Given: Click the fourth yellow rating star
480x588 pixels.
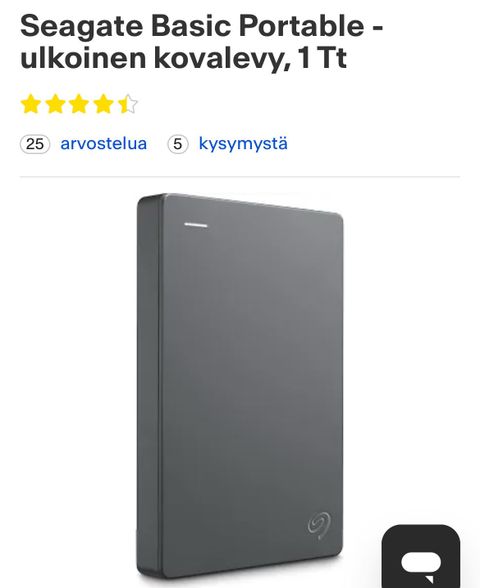Looking at the screenshot, I should click(104, 104).
